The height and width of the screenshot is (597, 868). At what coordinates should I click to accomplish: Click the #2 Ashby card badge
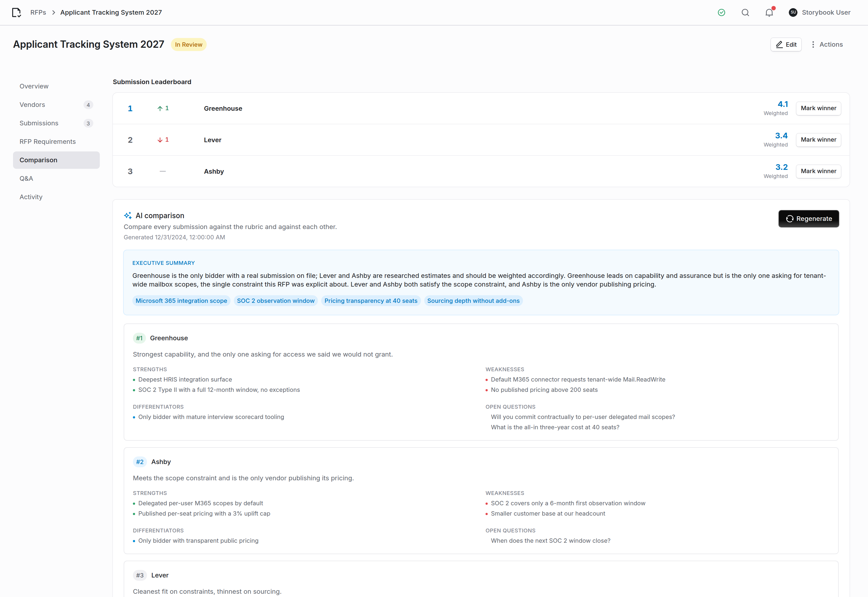pyautogui.click(x=140, y=462)
